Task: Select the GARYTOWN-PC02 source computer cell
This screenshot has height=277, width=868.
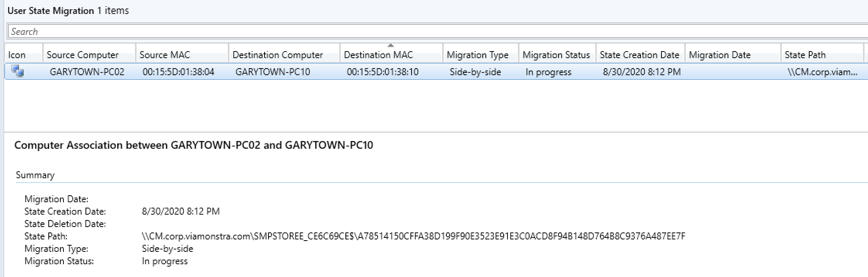Action: (87, 72)
